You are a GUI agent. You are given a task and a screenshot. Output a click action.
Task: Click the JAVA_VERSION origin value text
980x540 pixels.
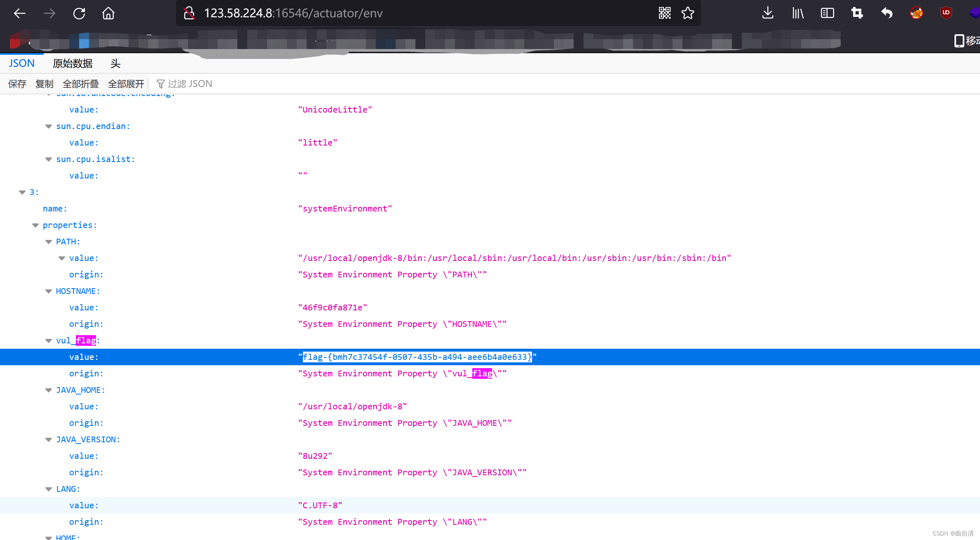[x=412, y=472]
